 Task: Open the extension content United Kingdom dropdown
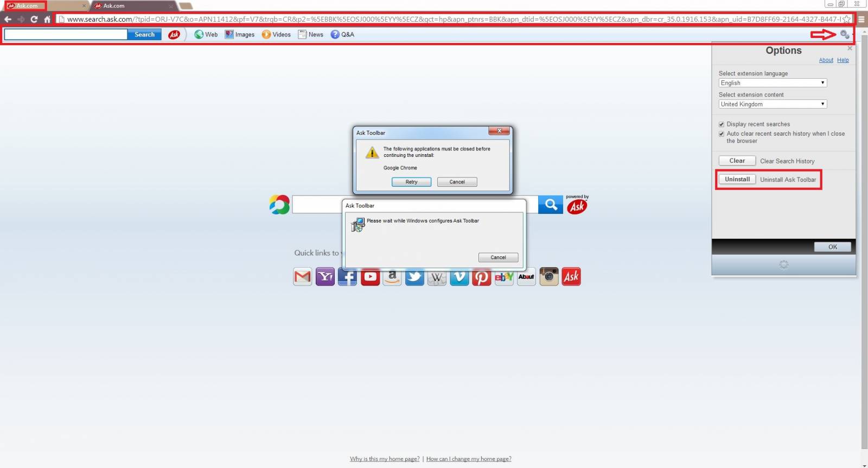pos(773,104)
